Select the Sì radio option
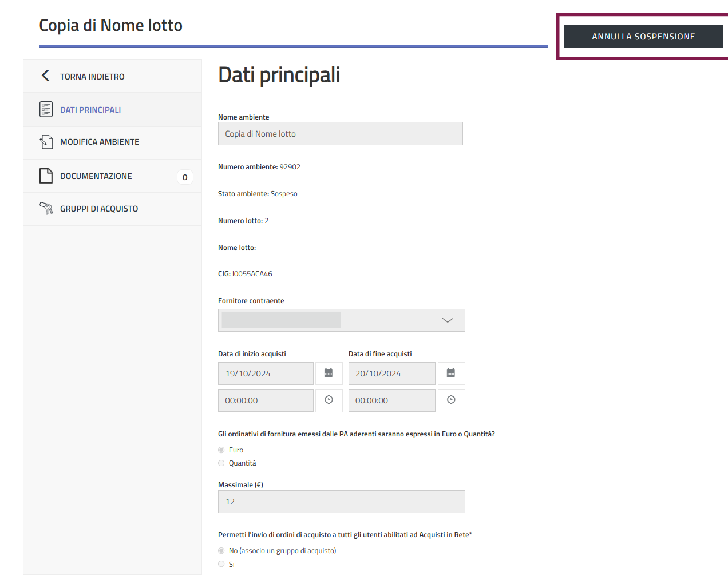This screenshot has height=584, width=728. (x=221, y=564)
